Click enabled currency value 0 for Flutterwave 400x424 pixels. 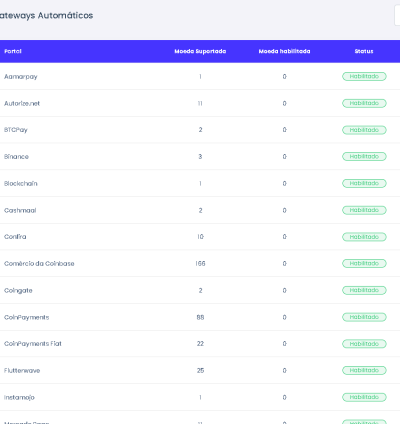click(x=284, y=370)
